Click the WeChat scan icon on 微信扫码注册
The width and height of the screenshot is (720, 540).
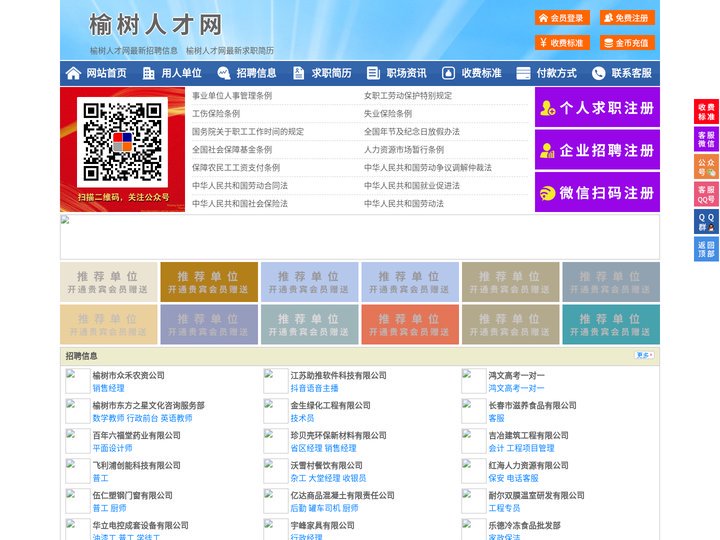547,193
